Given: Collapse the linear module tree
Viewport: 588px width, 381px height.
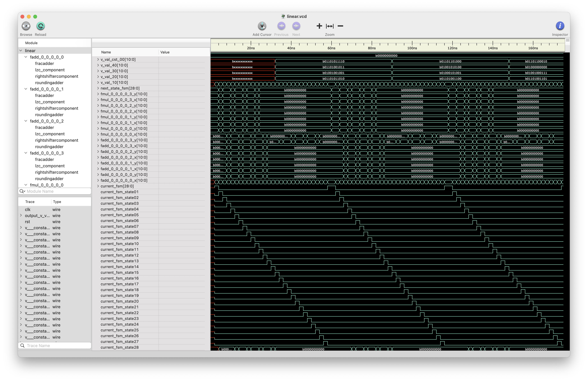Looking at the screenshot, I should pyautogui.click(x=21, y=51).
